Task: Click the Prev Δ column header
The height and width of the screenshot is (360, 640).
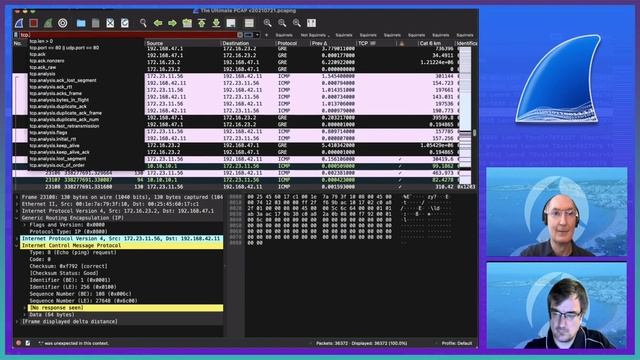Action: tap(333, 43)
